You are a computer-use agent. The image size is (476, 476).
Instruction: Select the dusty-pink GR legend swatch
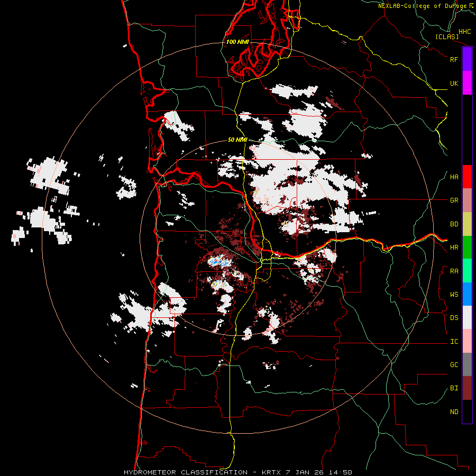point(467,200)
